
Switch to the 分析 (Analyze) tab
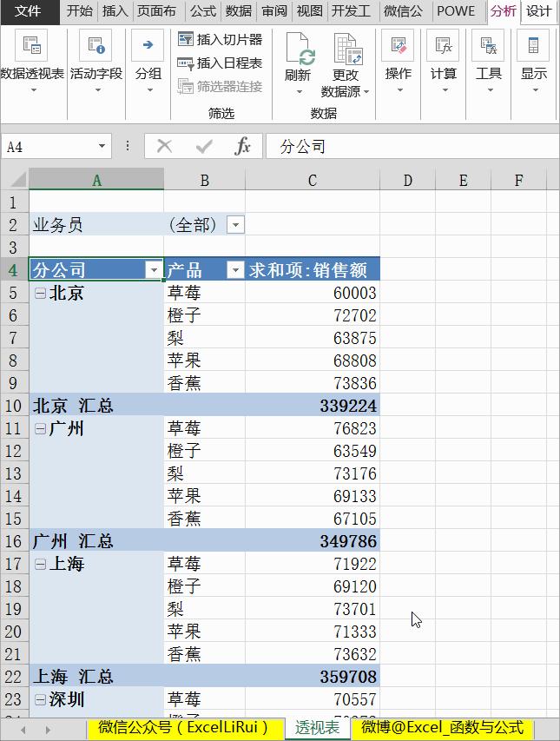click(504, 11)
